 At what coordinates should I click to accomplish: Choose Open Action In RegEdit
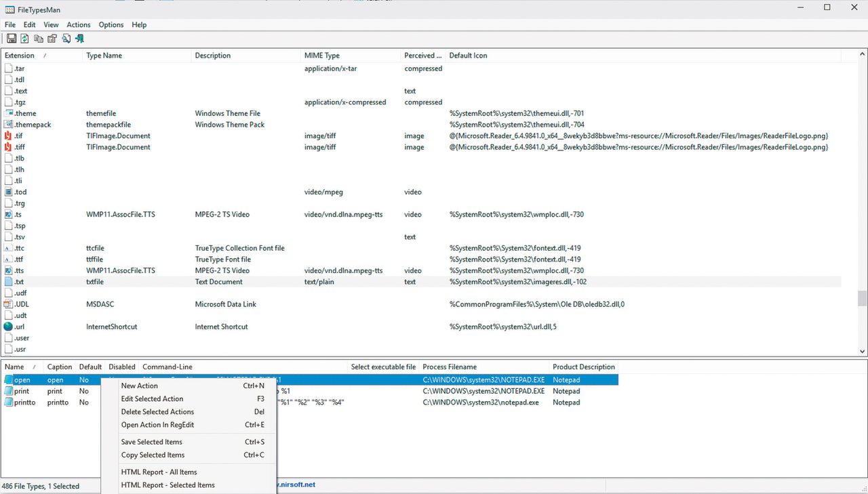pyautogui.click(x=189, y=425)
